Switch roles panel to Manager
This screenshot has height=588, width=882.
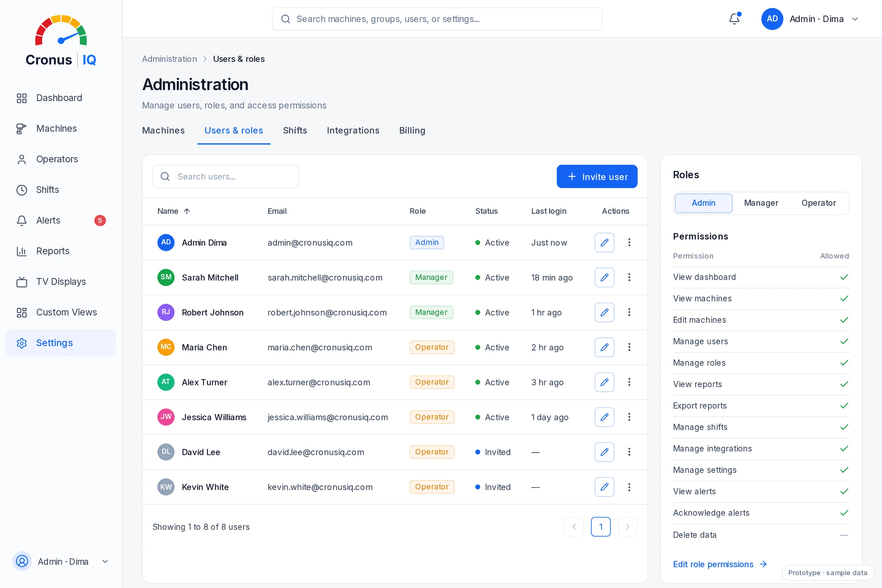tap(761, 203)
